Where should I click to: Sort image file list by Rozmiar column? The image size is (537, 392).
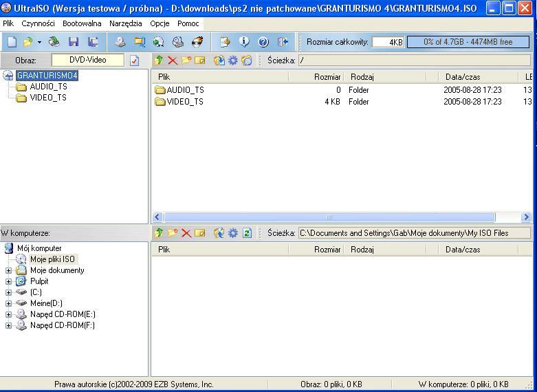pyautogui.click(x=316, y=77)
